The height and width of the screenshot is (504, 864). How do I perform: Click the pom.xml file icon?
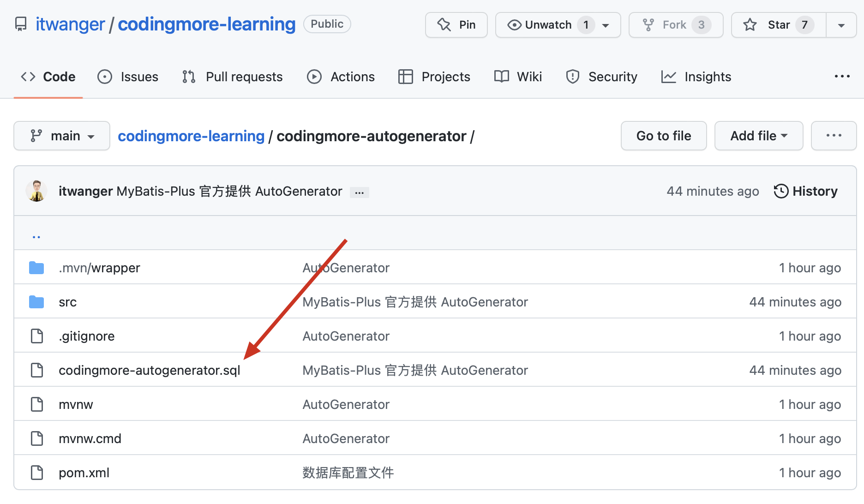[36, 473]
